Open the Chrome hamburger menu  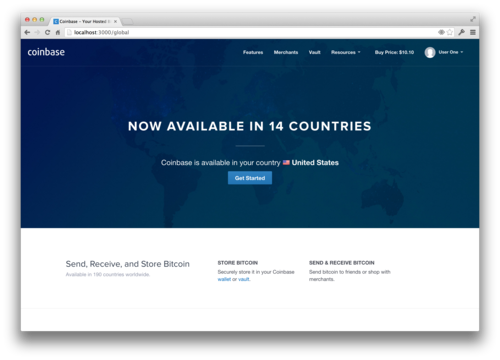coord(473,32)
